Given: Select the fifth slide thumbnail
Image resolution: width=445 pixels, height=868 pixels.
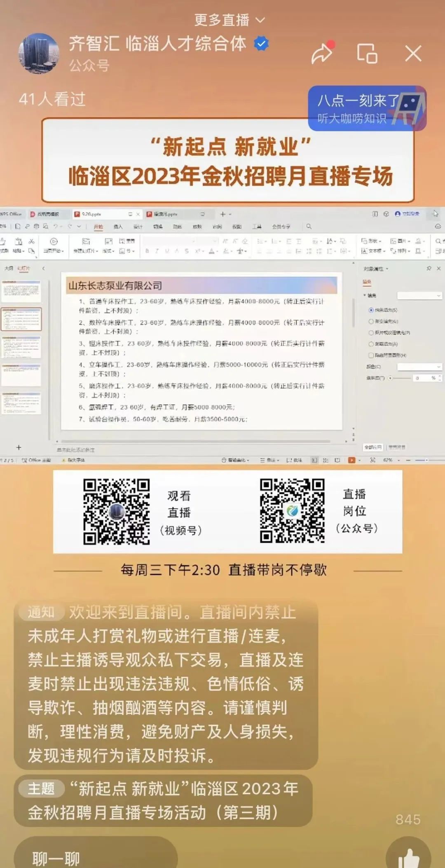Looking at the screenshot, I should tap(21, 403).
